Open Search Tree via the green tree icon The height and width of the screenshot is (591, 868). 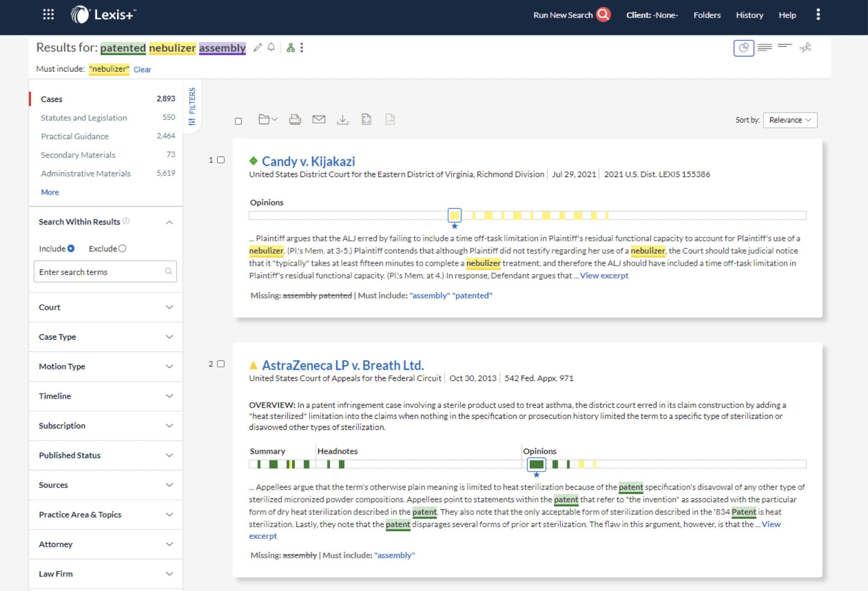[290, 48]
